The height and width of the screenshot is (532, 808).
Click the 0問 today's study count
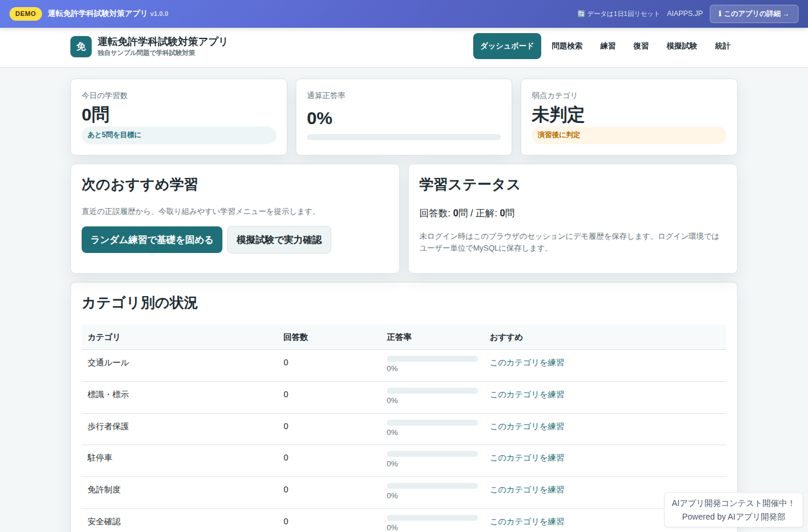96,114
